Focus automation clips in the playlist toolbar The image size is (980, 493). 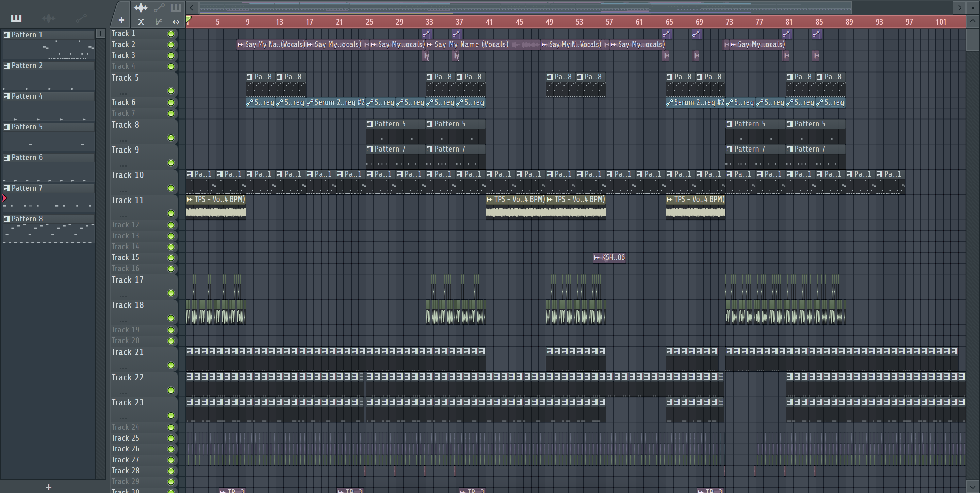tap(159, 7)
